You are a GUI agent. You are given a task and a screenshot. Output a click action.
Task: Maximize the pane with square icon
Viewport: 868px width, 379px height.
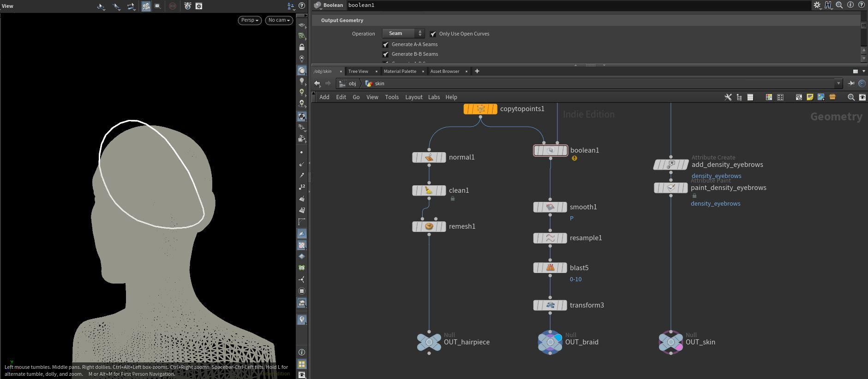(855, 71)
